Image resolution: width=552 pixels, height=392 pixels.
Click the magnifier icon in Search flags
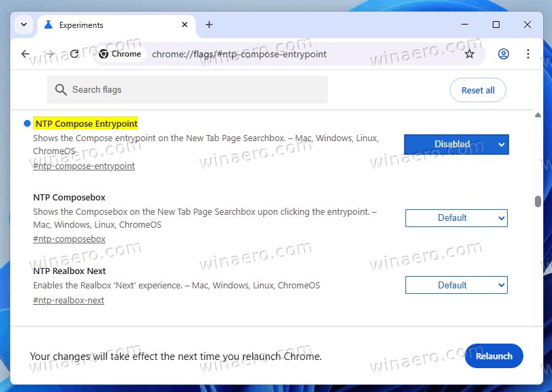point(61,90)
